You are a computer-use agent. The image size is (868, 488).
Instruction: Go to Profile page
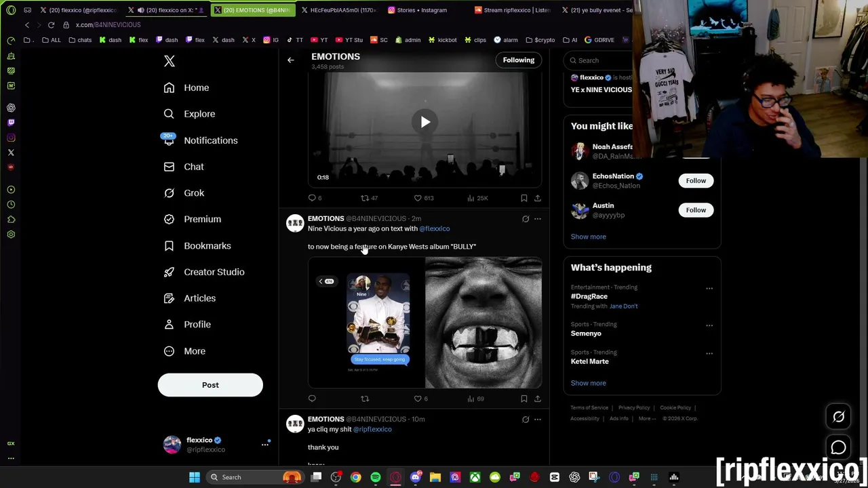[x=187, y=325]
